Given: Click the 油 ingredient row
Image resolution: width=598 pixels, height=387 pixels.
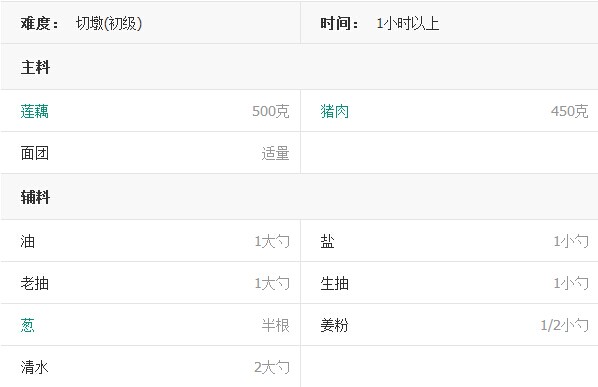Looking at the screenshot, I should 151,241.
